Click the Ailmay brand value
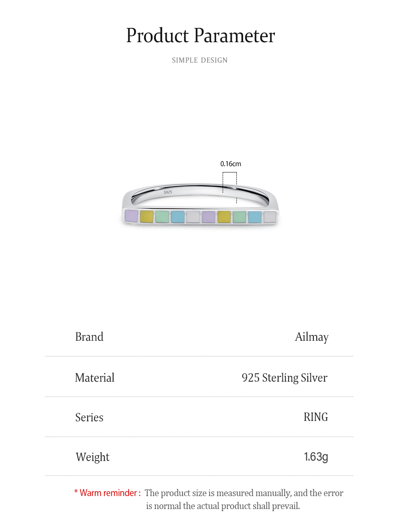Viewport: 401px width, 532px height. click(x=312, y=337)
